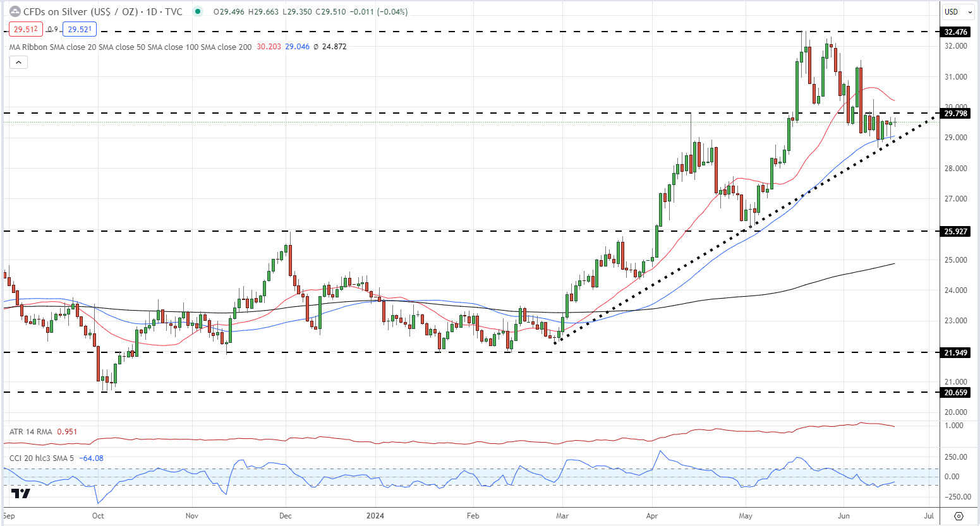Click the Jul label on the time axis

[929, 516]
